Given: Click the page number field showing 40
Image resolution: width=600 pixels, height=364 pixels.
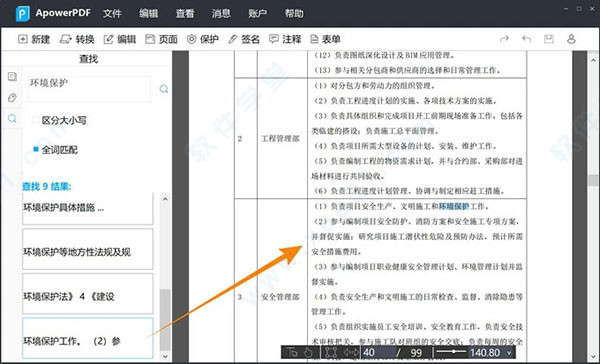Looking at the screenshot, I should (x=377, y=353).
